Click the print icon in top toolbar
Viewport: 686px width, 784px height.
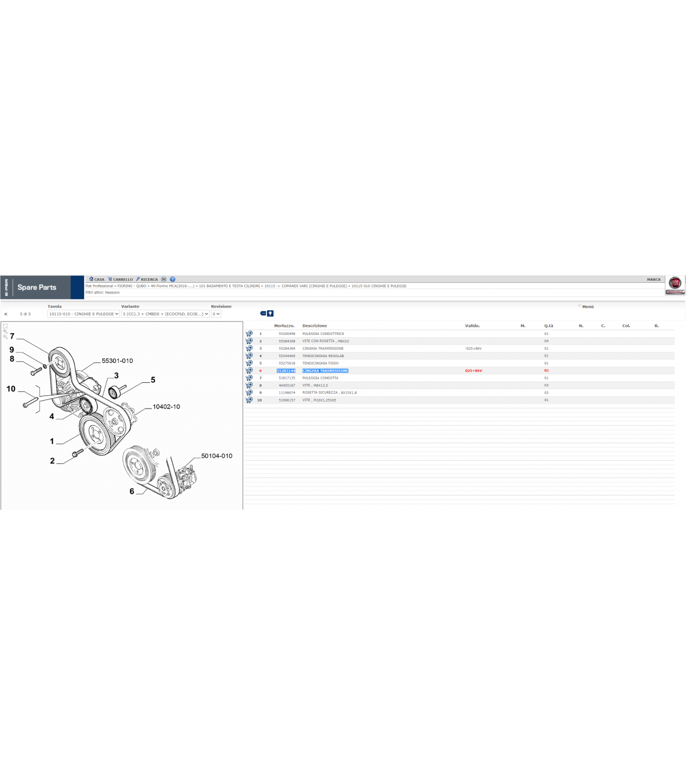pyautogui.click(x=163, y=279)
